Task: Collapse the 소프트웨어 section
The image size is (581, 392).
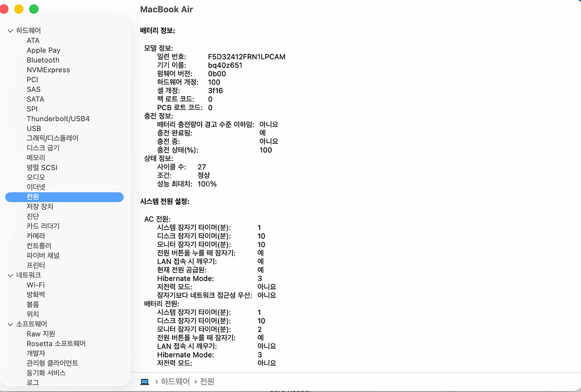Action: tap(10, 324)
